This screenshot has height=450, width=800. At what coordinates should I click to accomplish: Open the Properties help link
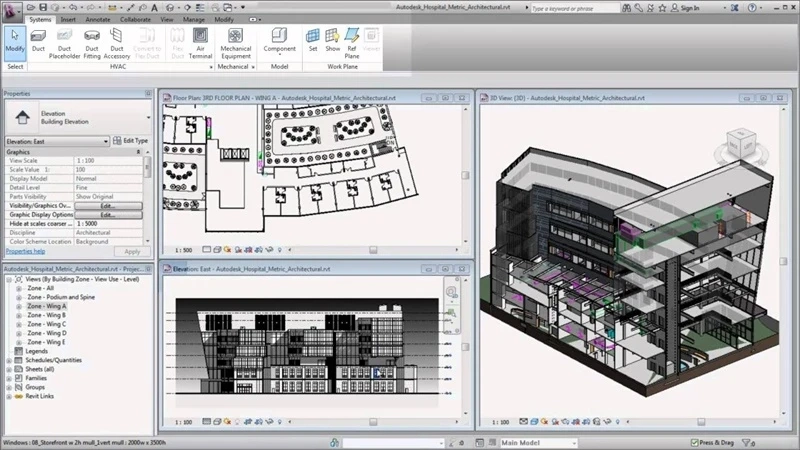pos(26,251)
